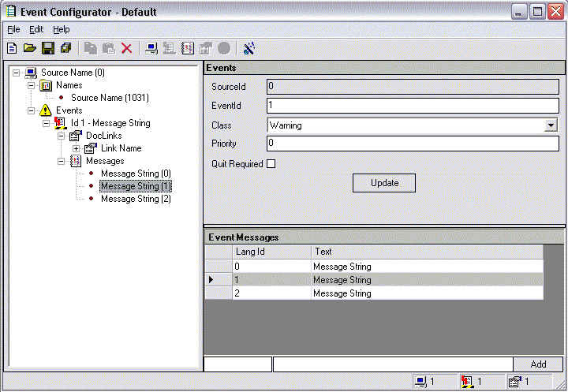
Task: Click Message String text in Lang Id 2 row
Action: pyautogui.click(x=342, y=293)
